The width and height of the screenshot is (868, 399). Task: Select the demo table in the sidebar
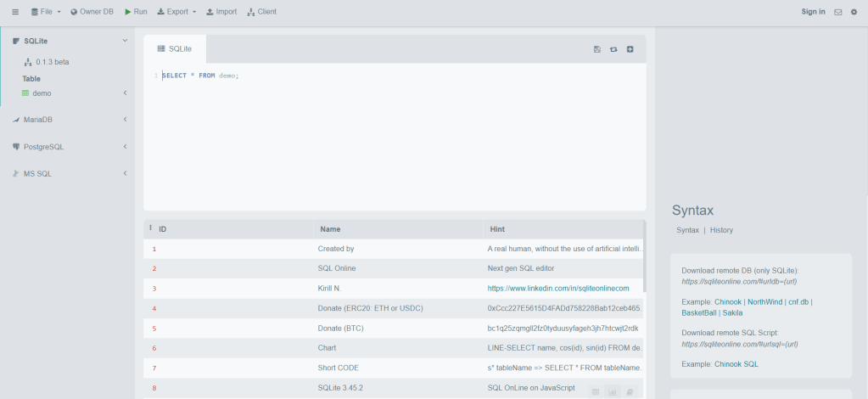(x=42, y=93)
